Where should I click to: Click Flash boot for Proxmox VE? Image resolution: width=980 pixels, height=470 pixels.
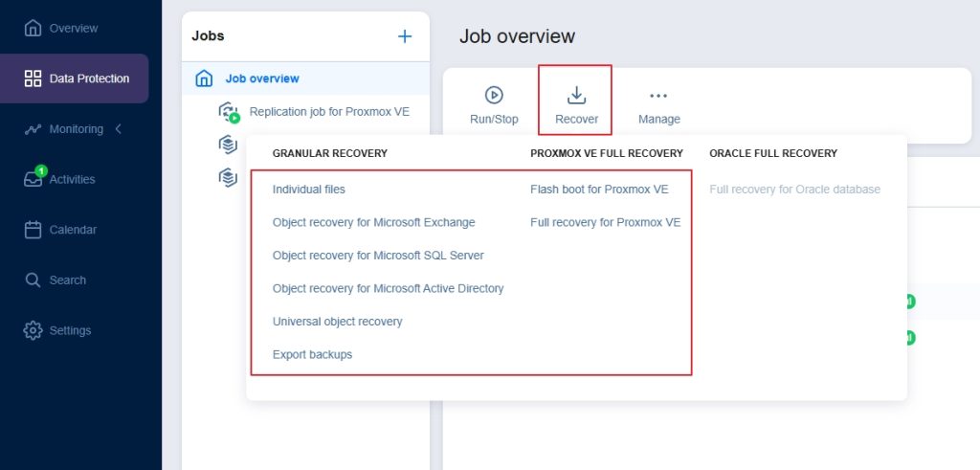click(x=599, y=190)
